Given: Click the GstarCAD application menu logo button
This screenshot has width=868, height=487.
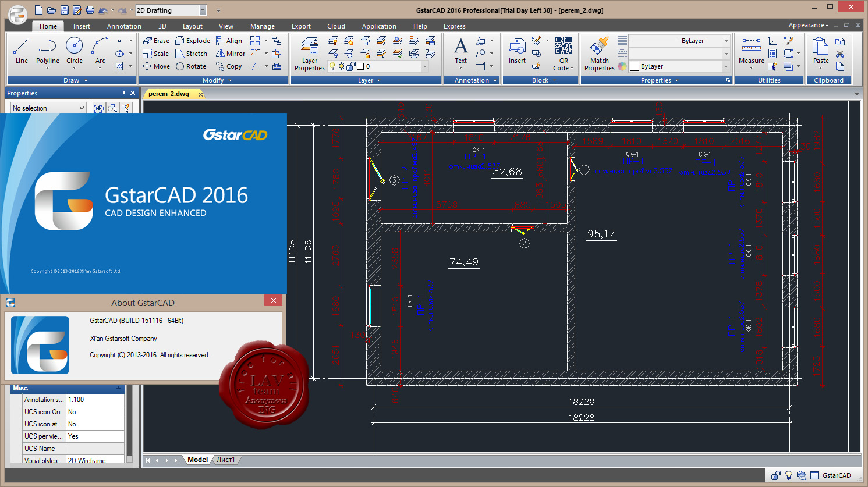Looking at the screenshot, I should point(17,14).
